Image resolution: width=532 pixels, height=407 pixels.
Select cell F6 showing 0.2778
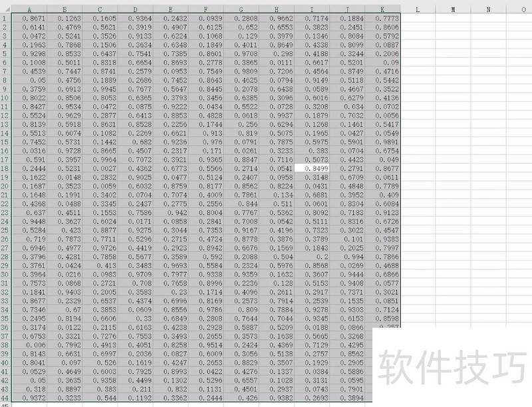pyautogui.click(x=205, y=63)
